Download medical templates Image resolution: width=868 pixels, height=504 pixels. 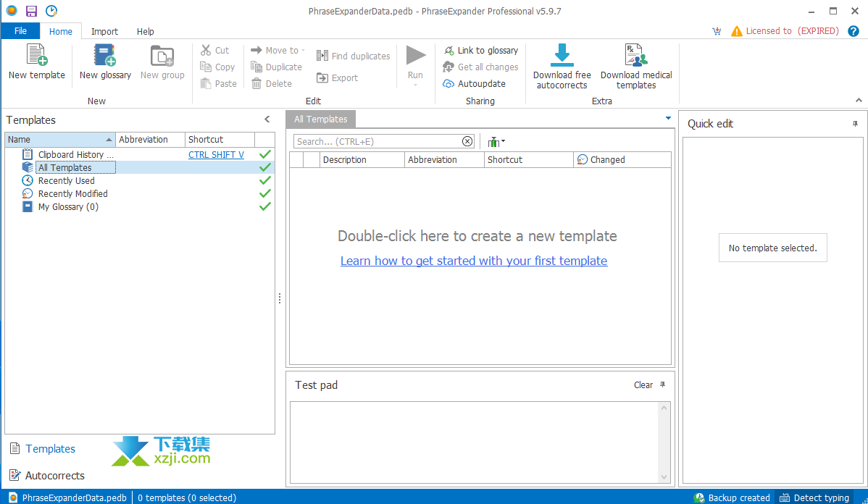pyautogui.click(x=636, y=67)
